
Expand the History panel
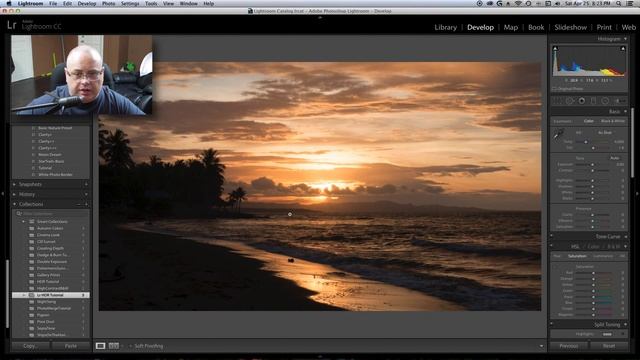[15, 194]
